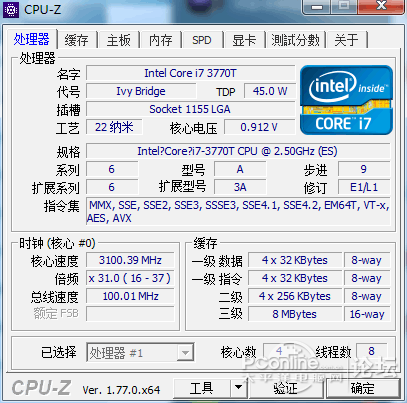Click the Intel Core i7 logo badge

click(x=346, y=100)
